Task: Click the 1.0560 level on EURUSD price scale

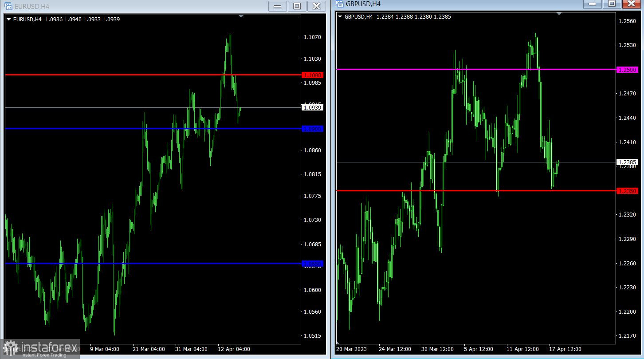Action: click(x=313, y=312)
